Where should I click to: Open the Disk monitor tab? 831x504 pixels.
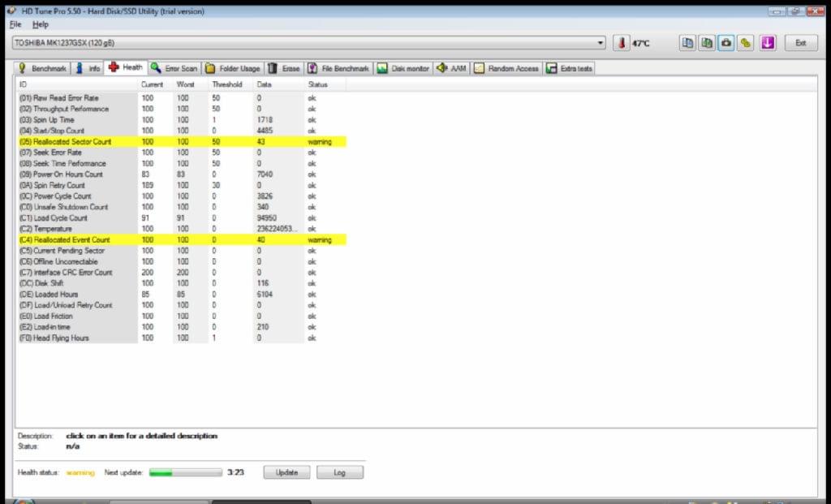click(x=403, y=68)
